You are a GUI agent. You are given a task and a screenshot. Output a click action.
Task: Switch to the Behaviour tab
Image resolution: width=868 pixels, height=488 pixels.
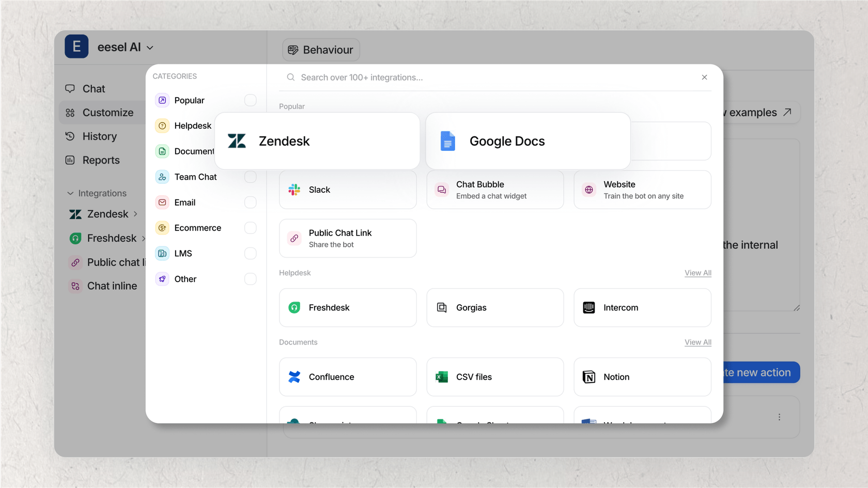pos(320,50)
